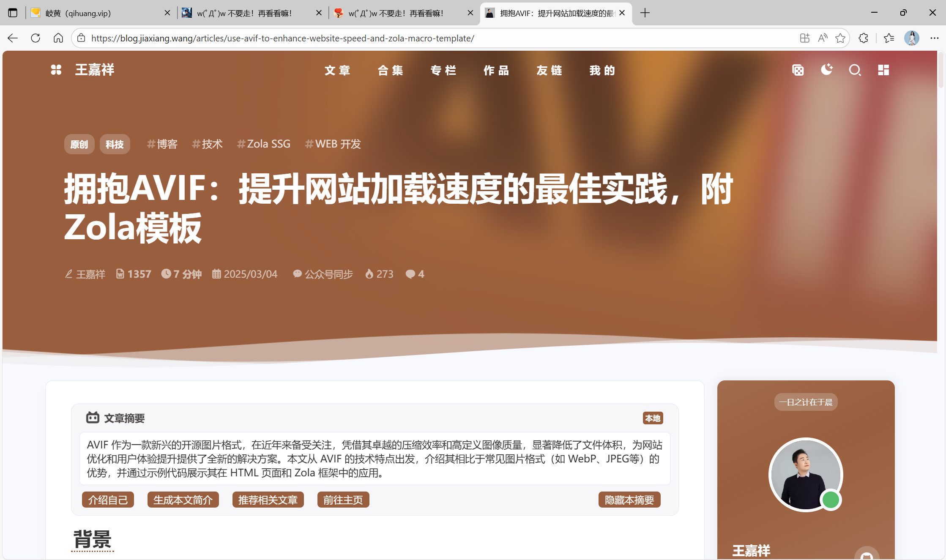
Task: Open the 合集 navigation menu
Action: click(390, 70)
